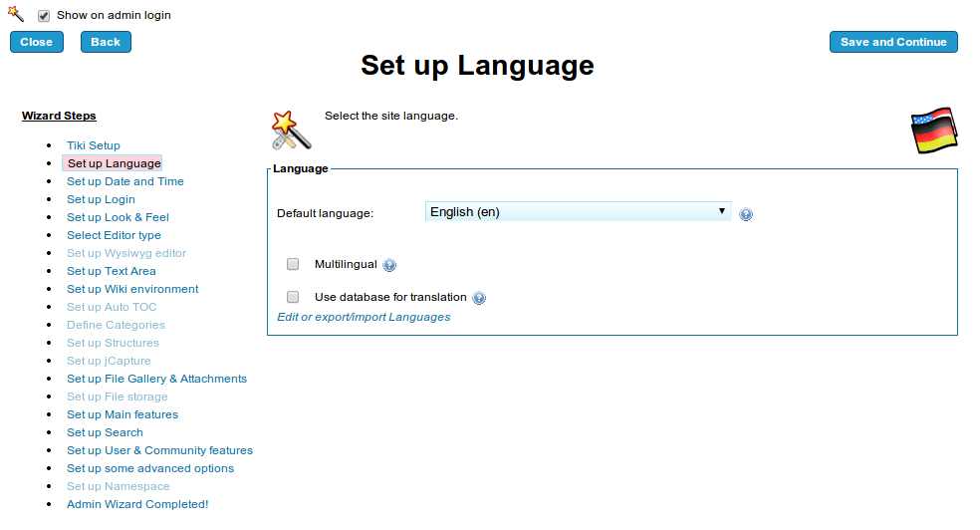This screenshot has width=980, height=530.
Task: Enable the Multilingual checkbox
Action: point(293,264)
